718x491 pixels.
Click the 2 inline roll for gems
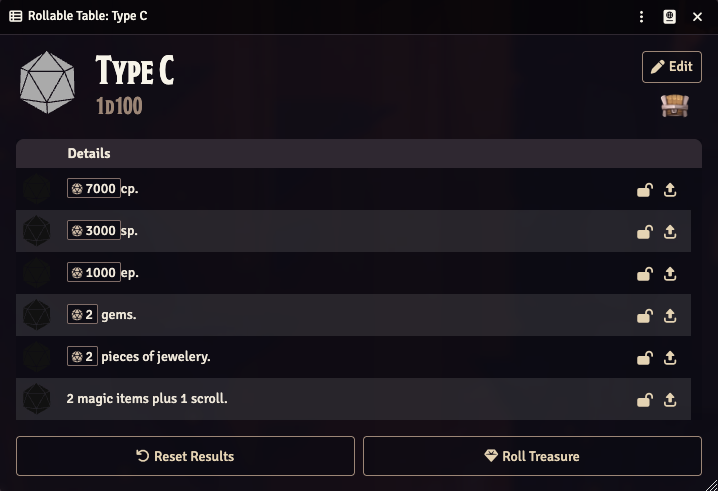pos(82,314)
